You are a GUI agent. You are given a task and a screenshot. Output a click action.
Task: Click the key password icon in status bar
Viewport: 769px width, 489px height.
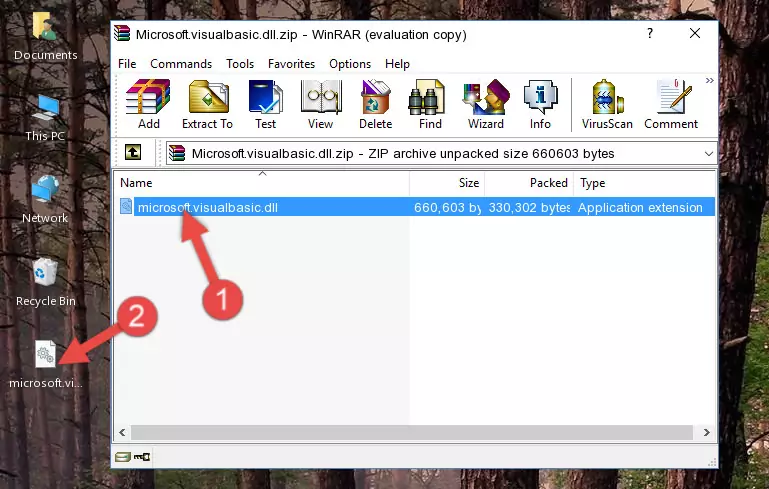pos(142,457)
